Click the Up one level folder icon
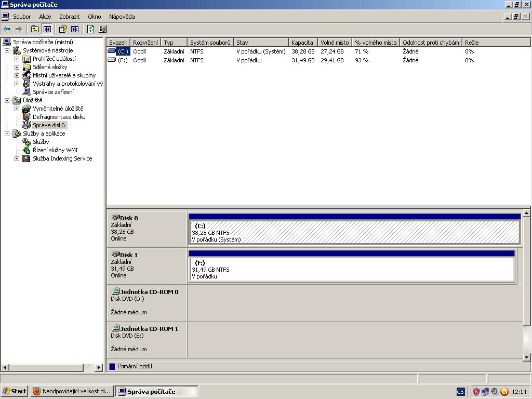The height and width of the screenshot is (399, 532). click(35, 29)
